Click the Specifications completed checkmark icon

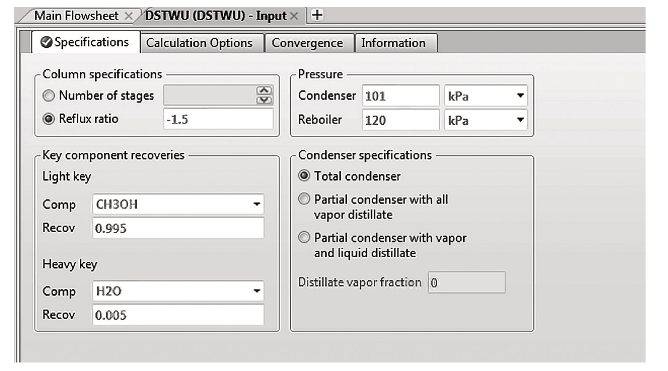(x=46, y=42)
